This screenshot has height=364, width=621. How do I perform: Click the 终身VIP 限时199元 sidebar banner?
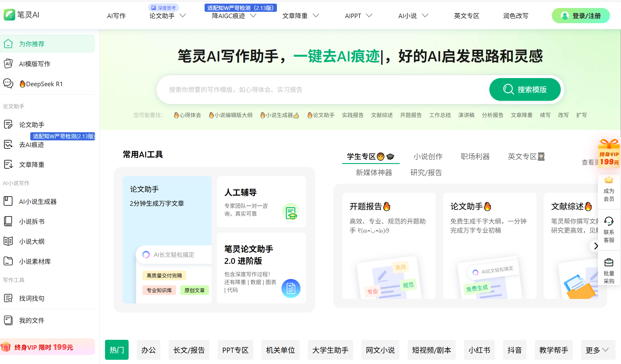48,347
